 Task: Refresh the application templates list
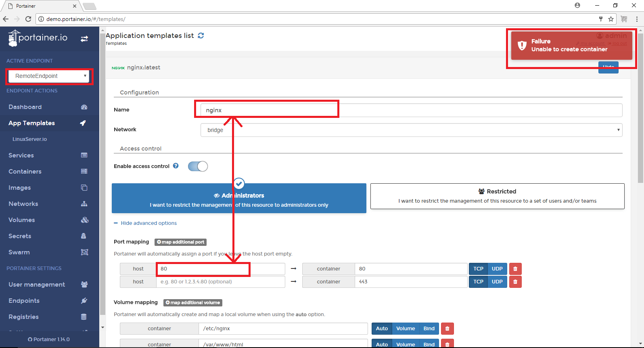coord(201,36)
